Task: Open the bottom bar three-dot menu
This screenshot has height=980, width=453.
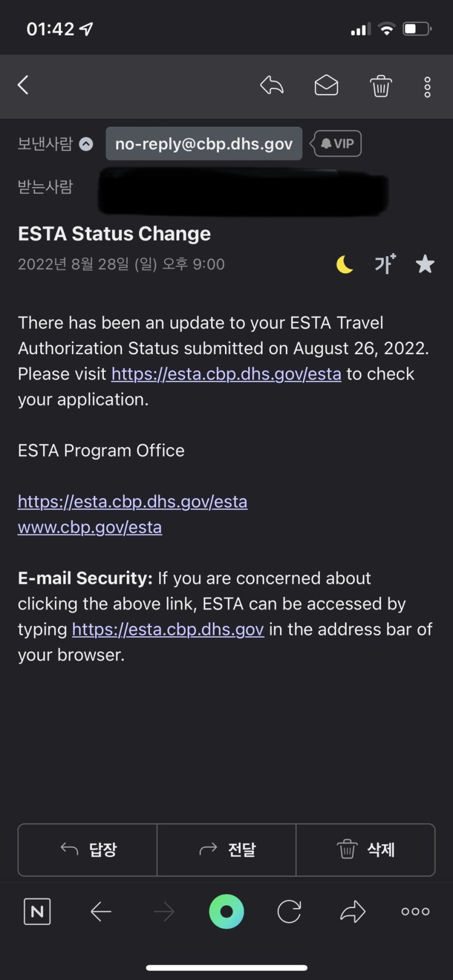Action: point(415,912)
